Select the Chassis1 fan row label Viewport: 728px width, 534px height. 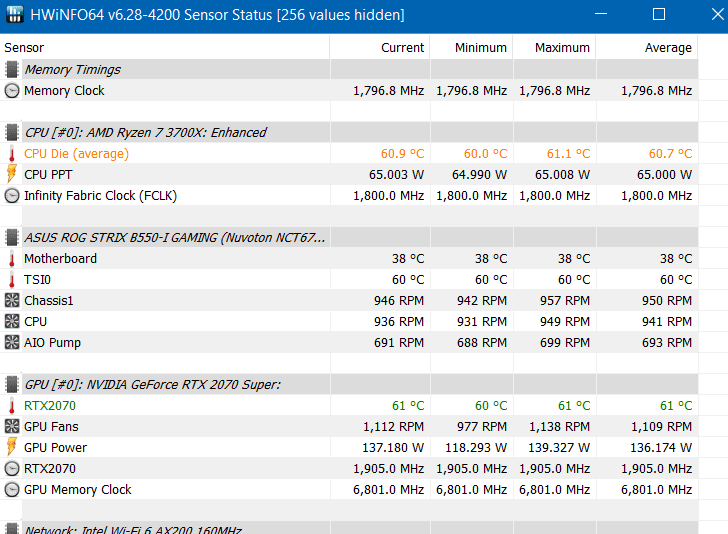[49, 300]
